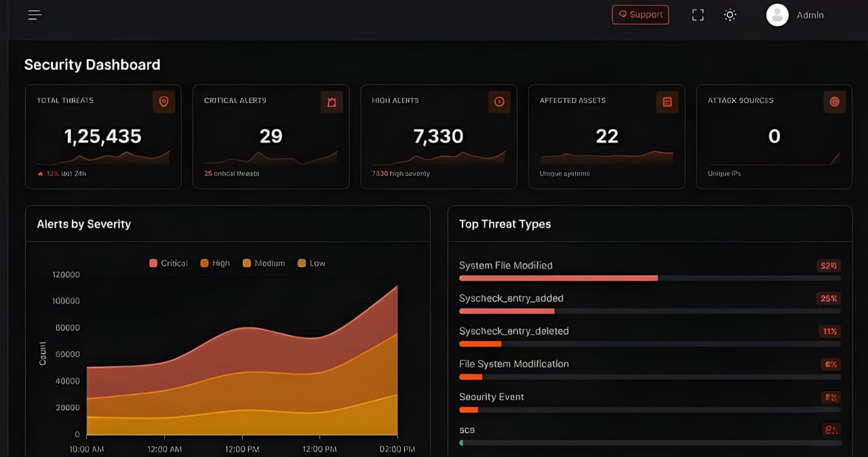Open the hamburger navigation menu

[35, 15]
